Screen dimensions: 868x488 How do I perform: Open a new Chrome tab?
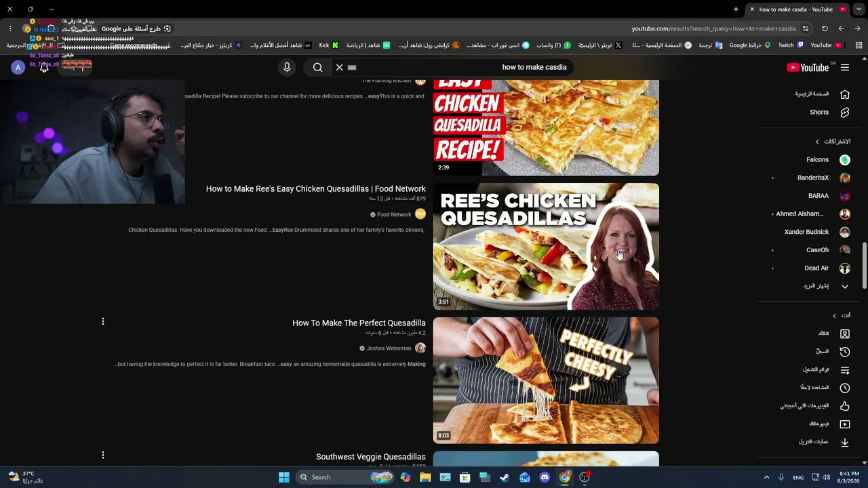736,9
